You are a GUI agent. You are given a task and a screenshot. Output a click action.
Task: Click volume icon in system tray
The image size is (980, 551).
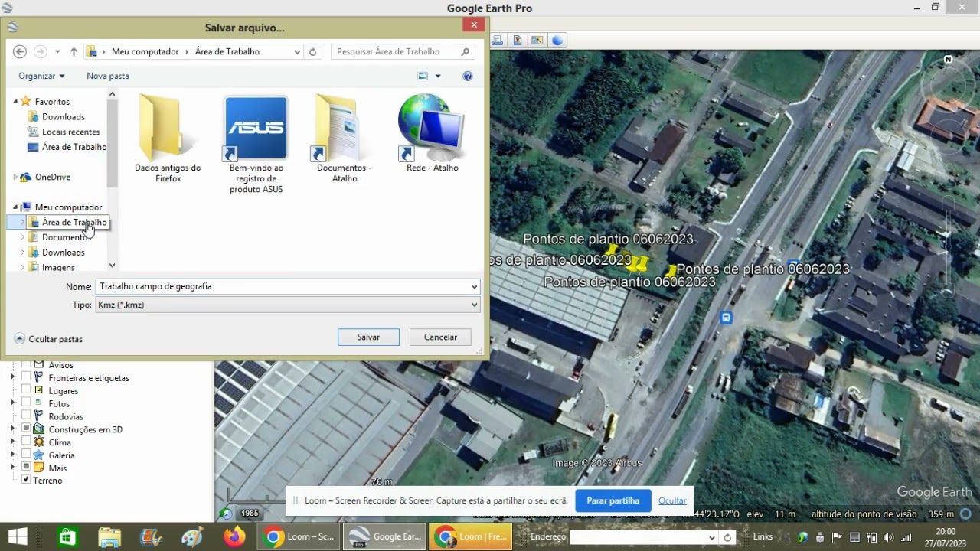pyautogui.click(x=889, y=537)
